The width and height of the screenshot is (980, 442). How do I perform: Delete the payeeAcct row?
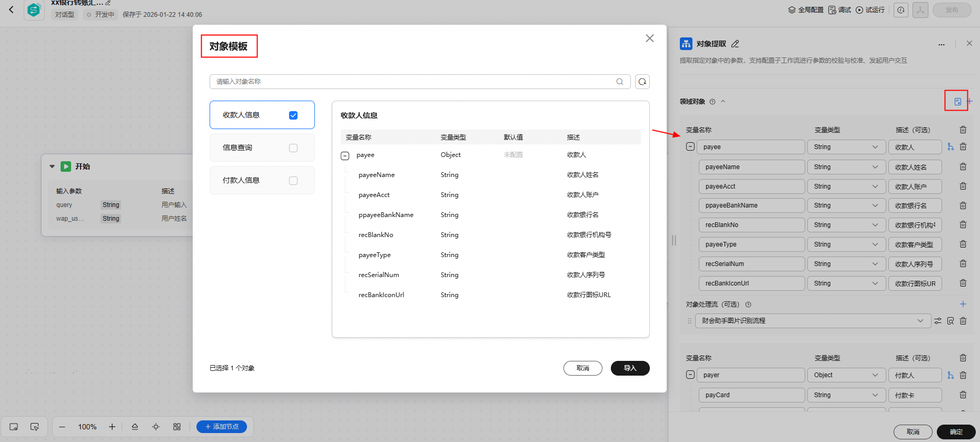click(x=963, y=186)
